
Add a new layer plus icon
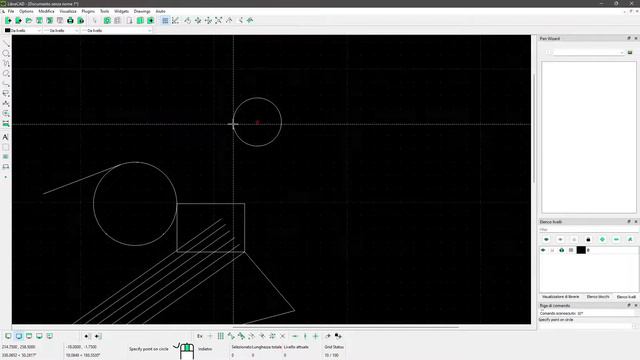tap(602, 239)
